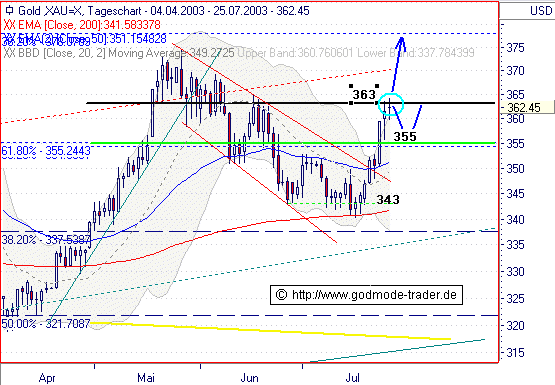
Task: Select the '355' support annotation
Action: coord(405,136)
